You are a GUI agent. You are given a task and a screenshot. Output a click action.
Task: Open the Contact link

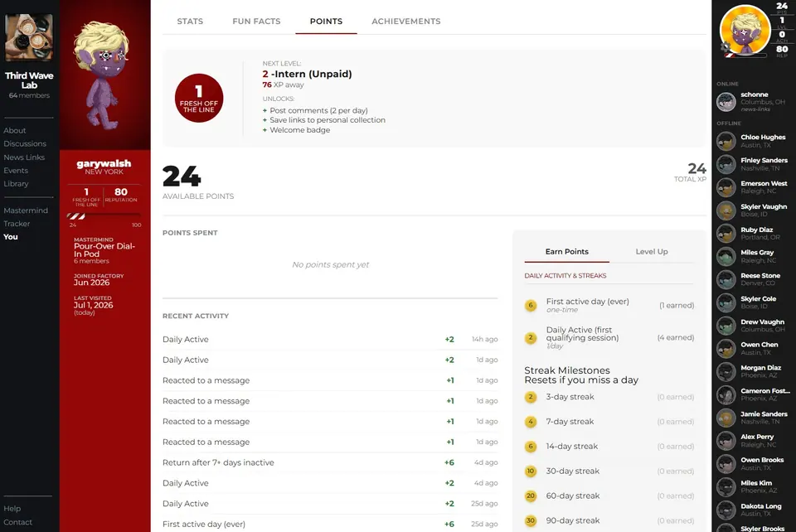17,522
